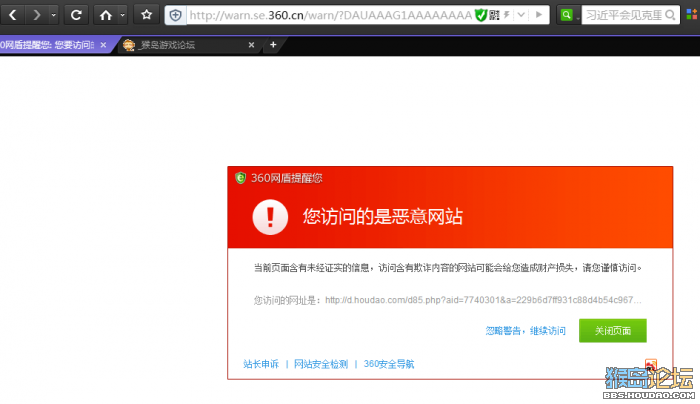Image resolution: width=700 pixels, height=404 pixels.
Task: Click the warning paragraph starting 当前页面含有未经证实
Action: [x=448, y=268]
